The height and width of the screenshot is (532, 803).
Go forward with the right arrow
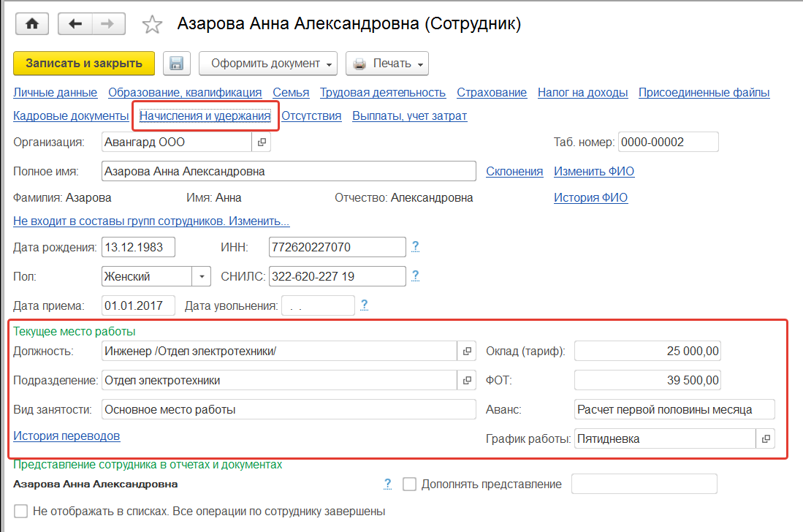point(107,24)
